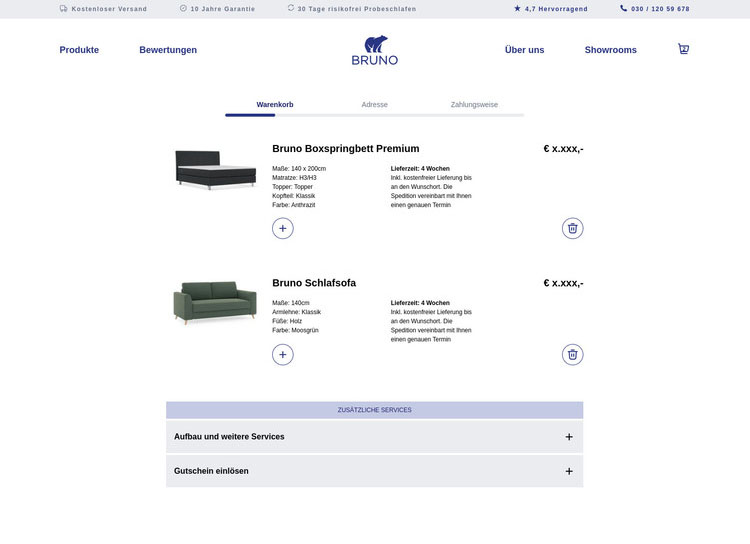Viewport: 750px width, 544px height.
Task: Click the green Schlafsofa product image
Action: pos(206,302)
